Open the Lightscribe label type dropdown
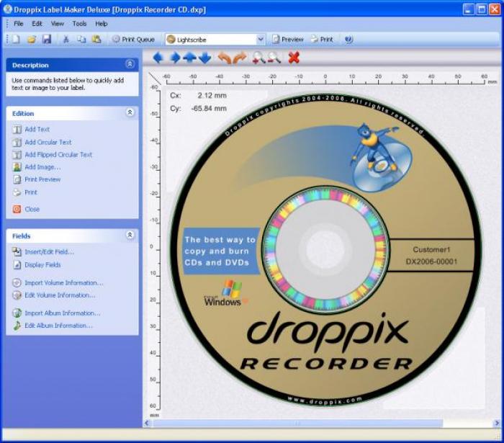This screenshot has height=443, width=504. pyautogui.click(x=261, y=40)
